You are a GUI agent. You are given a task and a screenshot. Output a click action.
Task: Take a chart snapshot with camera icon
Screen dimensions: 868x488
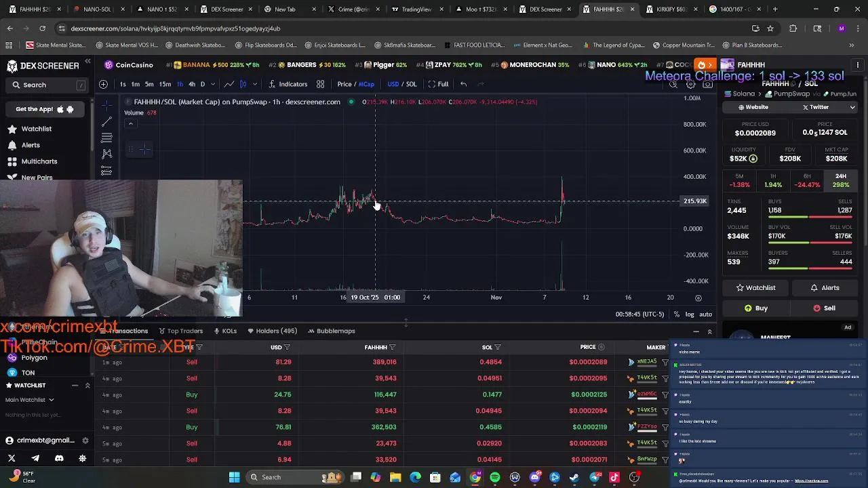pos(707,85)
